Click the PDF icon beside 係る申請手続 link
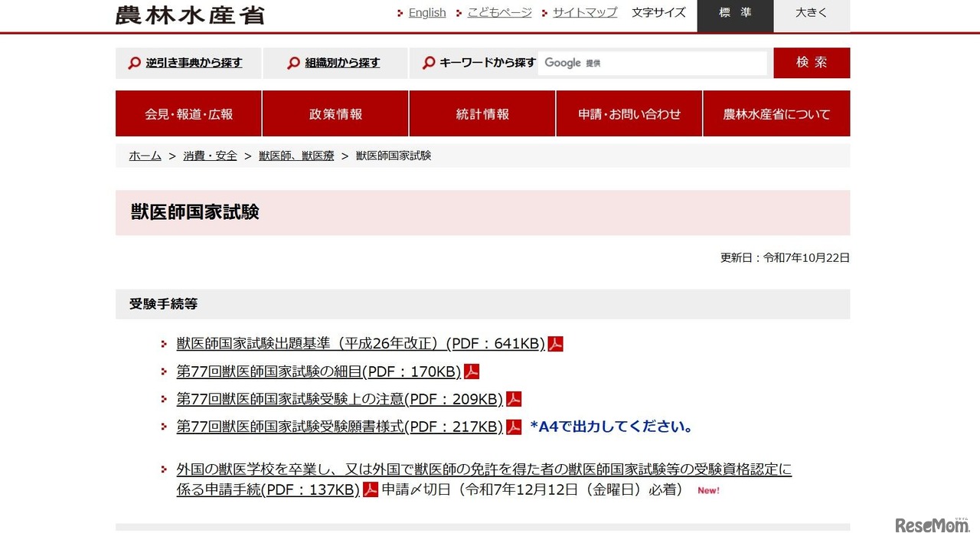The image size is (980, 543). tap(370, 490)
